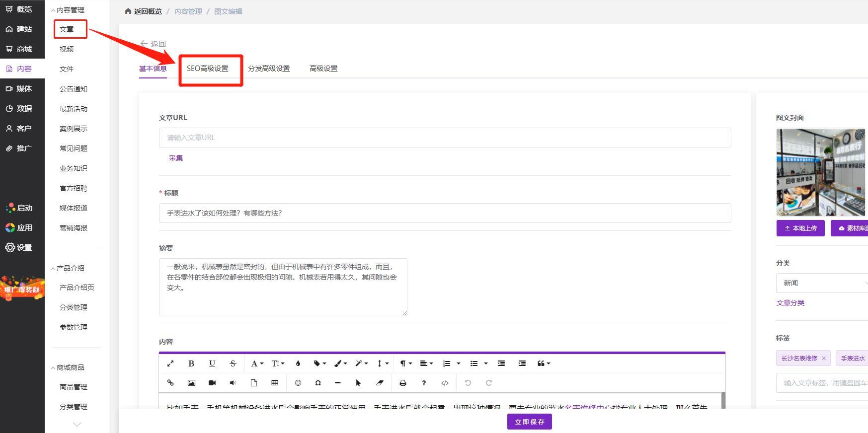Toggle underline formatting in the editor
Image resolution: width=868 pixels, height=433 pixels.
[212, 363]
